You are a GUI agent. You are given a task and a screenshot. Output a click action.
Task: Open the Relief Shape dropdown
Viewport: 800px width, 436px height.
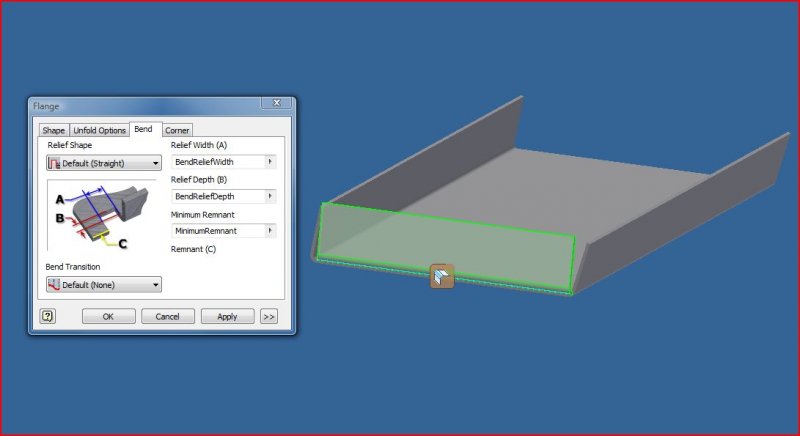click(104, 163)
